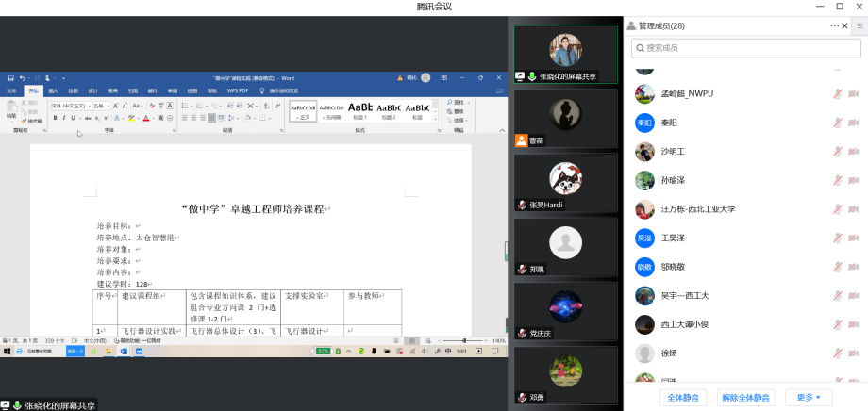Click microphone icon for 王昊泽
The width and height of the screenshot is (868, 411).
click(x=837, y=238)
